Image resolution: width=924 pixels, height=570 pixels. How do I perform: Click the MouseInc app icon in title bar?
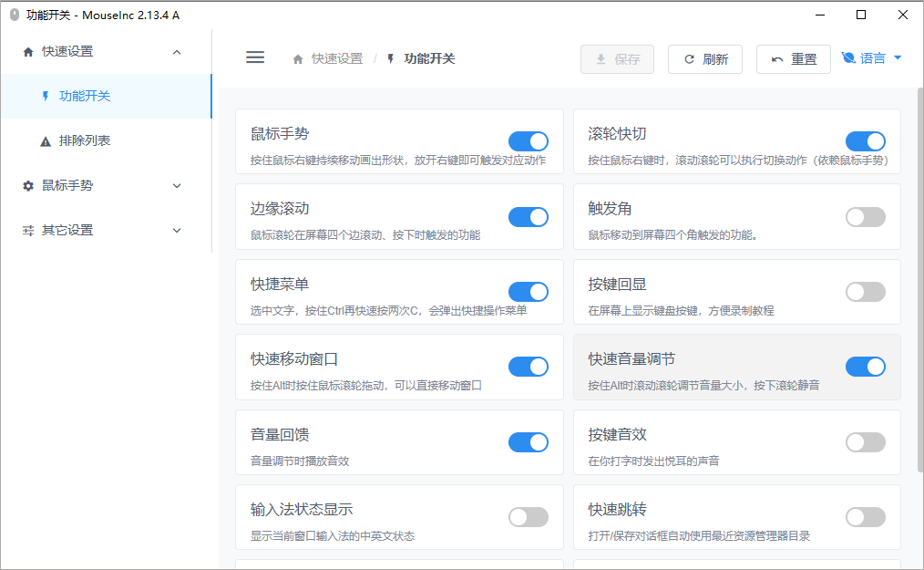(x=15, y=15)
